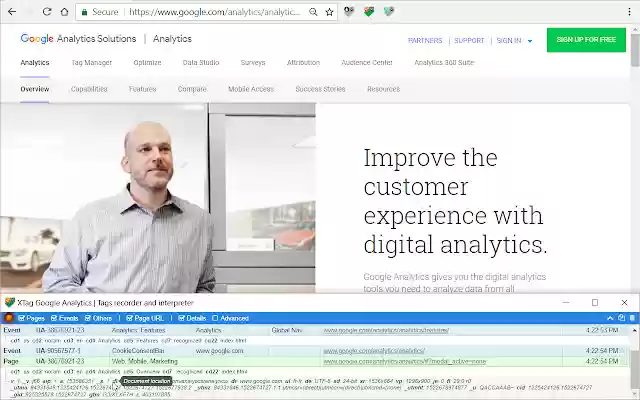Image resolution: width=640 pixels, height=400 pixels.
Task: Switch to the Data Studio tab
Action: (x=201, y=63)
